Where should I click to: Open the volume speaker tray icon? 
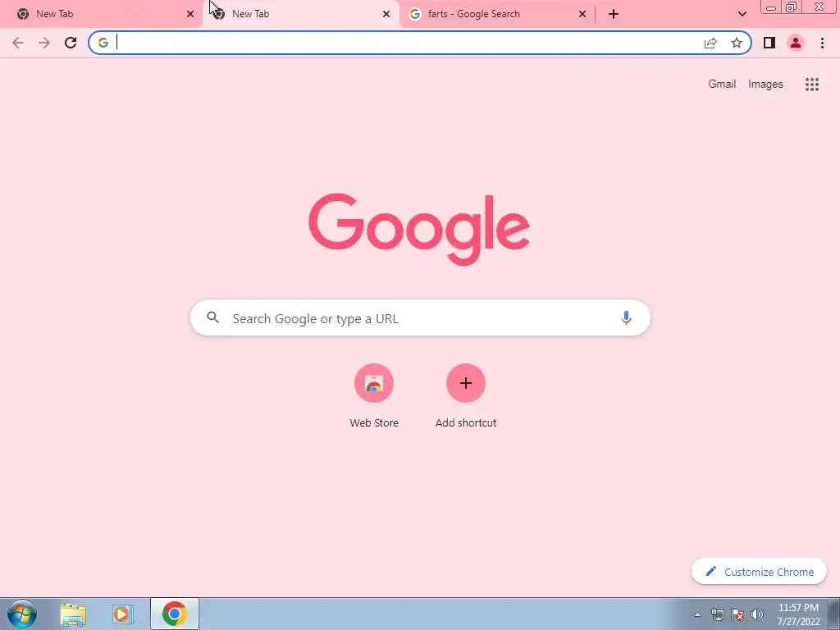[x=757, y=614]
